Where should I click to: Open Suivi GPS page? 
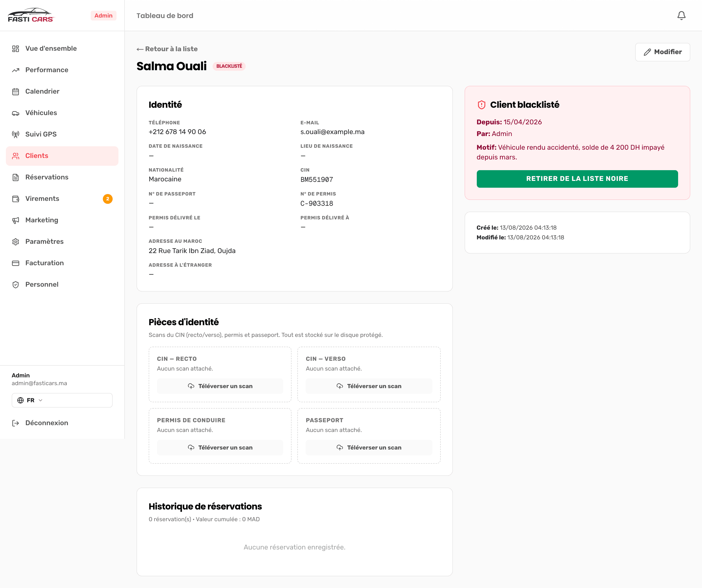point(62,134)
